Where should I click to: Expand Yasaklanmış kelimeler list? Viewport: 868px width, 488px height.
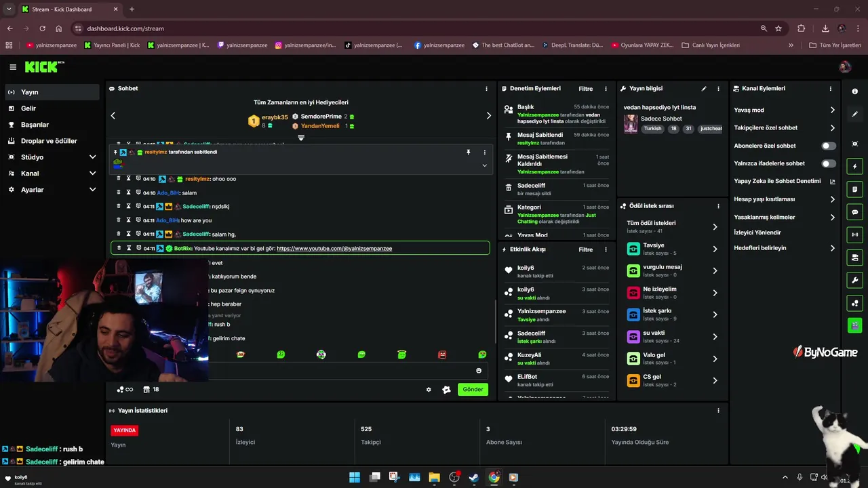click(x=833, y=217)
